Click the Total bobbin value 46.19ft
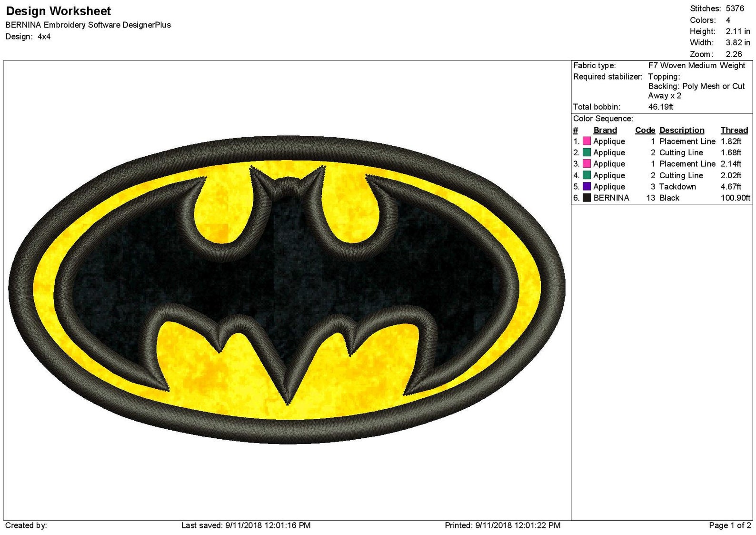Viewport: 756px width, 535px height. (661, 107)
